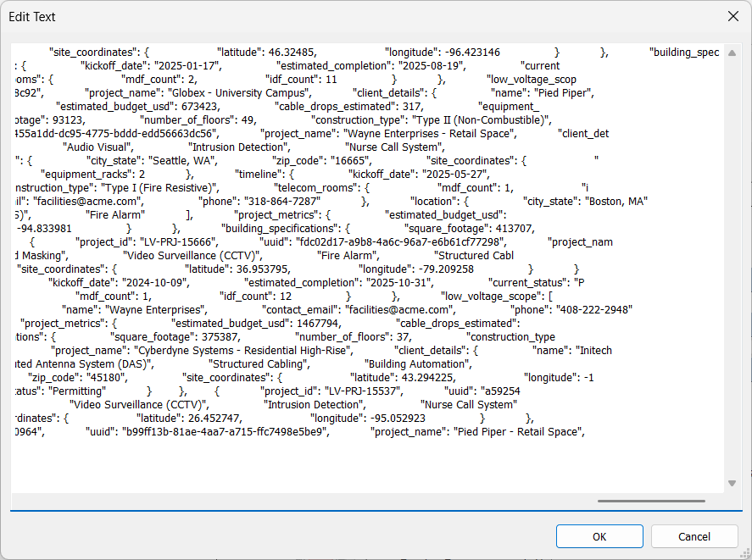Click the longitude value -95.052923

tap(397, 419)
